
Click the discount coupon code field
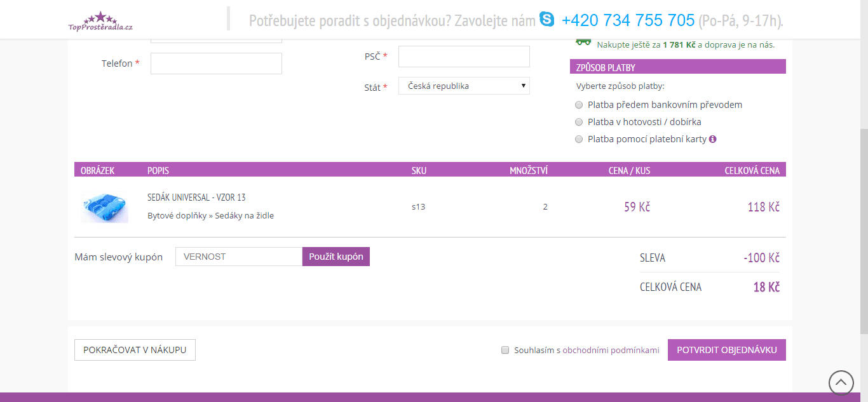238,257
